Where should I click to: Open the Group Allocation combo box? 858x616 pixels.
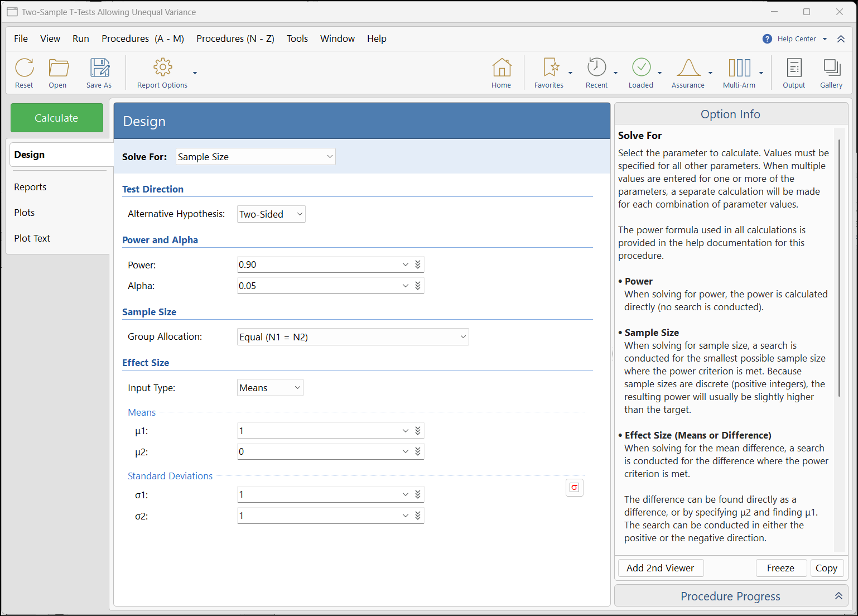pos(353,337)
